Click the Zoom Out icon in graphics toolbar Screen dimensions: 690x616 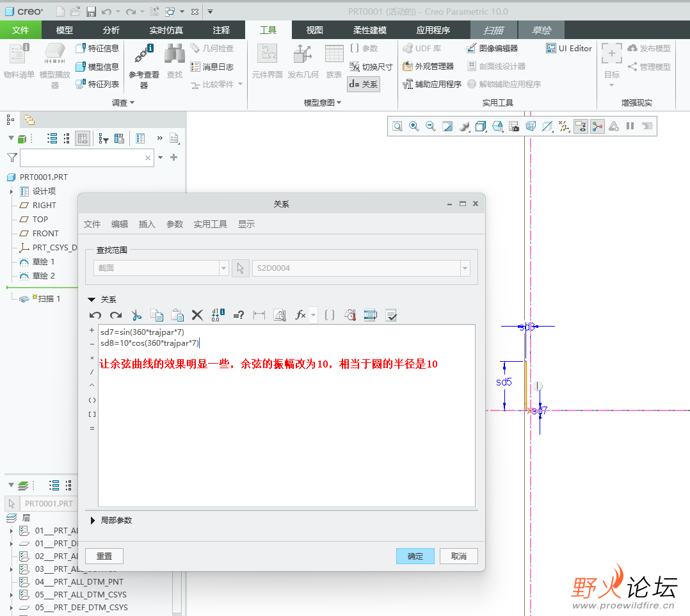coord(431,126)
